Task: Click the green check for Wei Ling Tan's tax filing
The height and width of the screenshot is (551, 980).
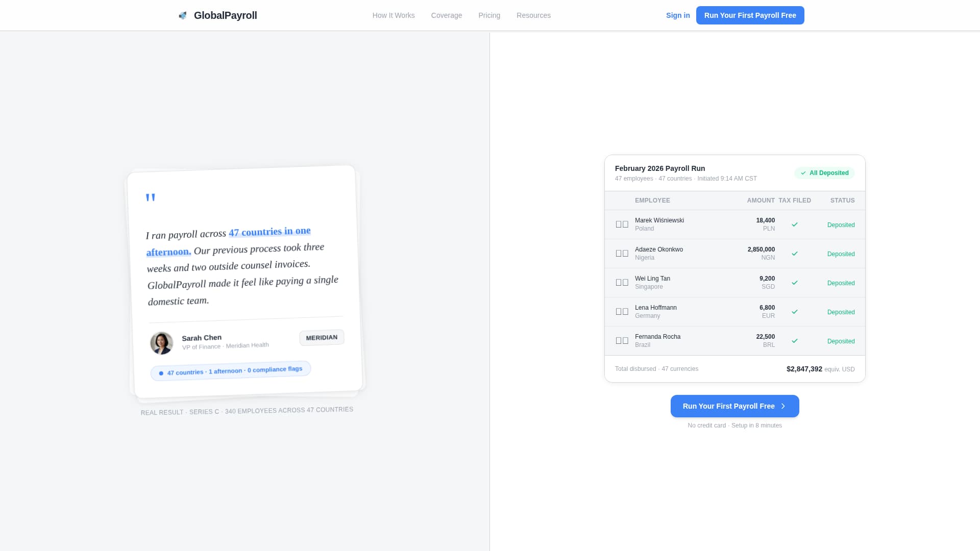Action: (794, 282)
